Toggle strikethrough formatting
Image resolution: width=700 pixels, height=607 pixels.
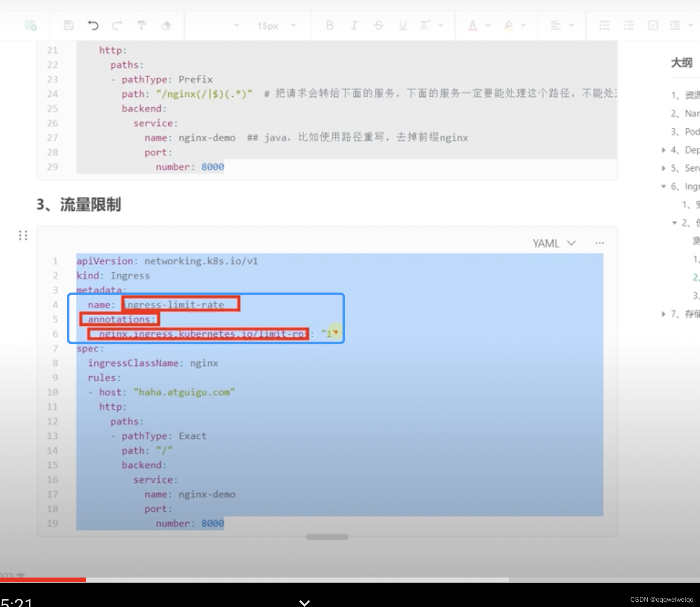(x=379, y=25)
